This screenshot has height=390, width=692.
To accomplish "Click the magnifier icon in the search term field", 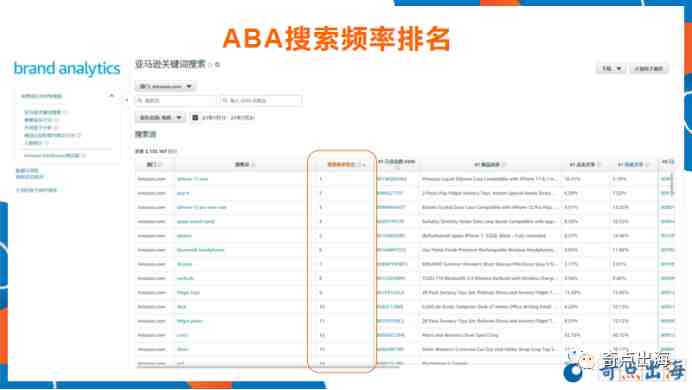I will [140, 101].
